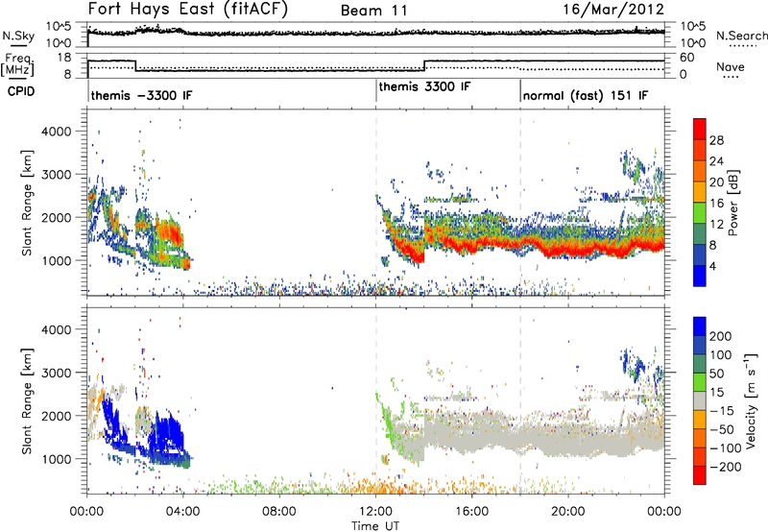Select the 4000 tick in the velocity panel
The image size is (768, 532).
[x=56, y=329]
